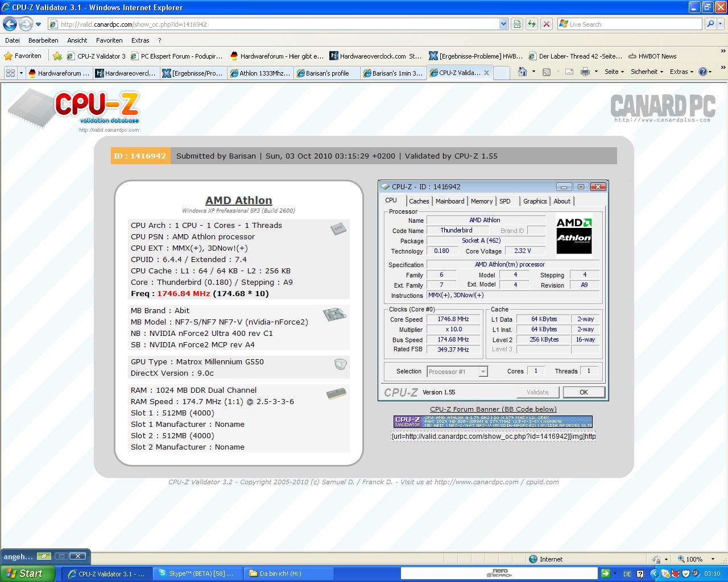Switch to the Athlon 1333Mhz tab
Image resolution: width=728 pixels, height=582 pixels.
[x=260, y=73]
